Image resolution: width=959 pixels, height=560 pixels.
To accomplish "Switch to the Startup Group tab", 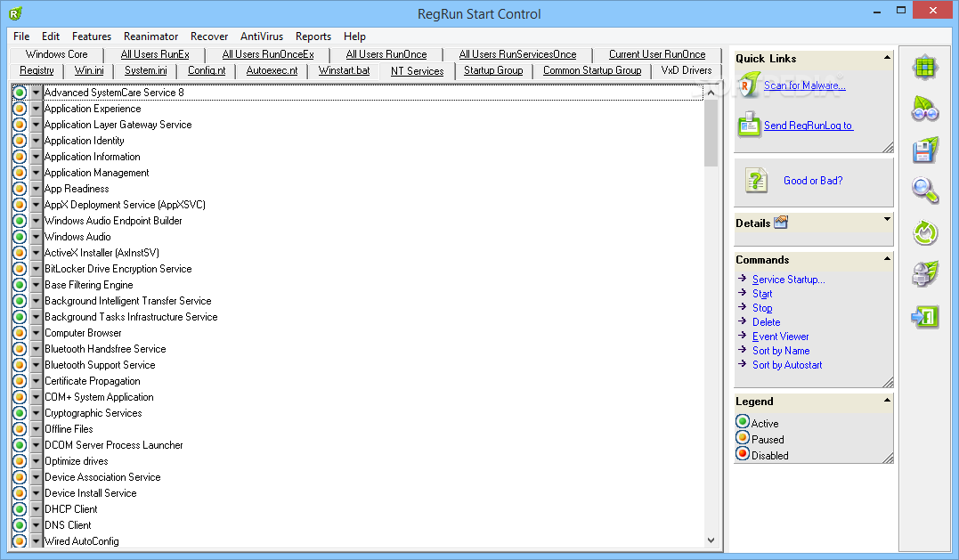I will click(x=493, y=70).
